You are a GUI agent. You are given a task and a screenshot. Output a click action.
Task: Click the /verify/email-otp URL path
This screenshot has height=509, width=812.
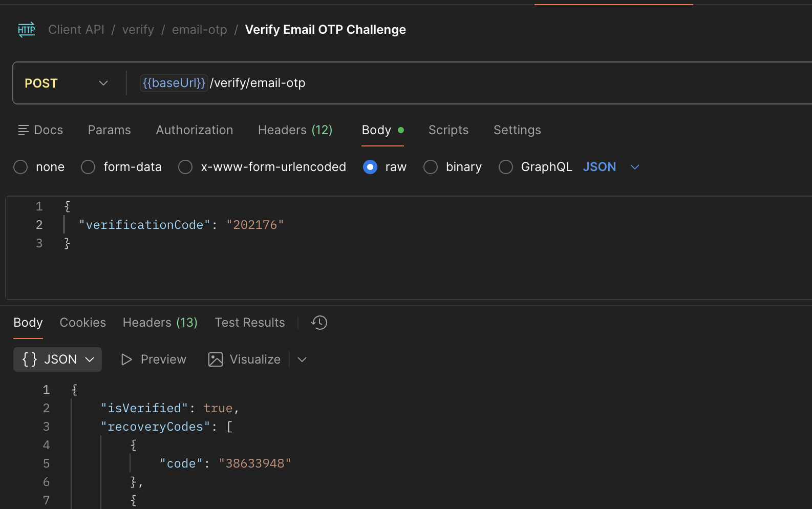(x=258, y=83)
